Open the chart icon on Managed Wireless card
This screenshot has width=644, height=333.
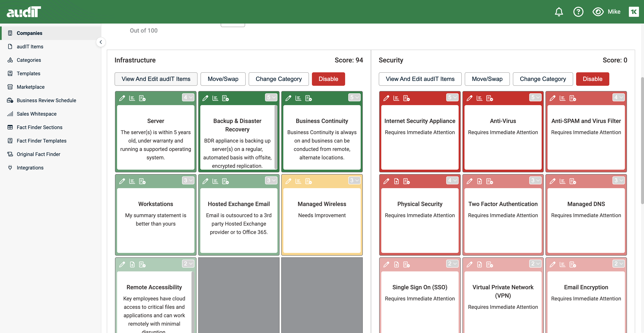[x=298, y=181]
